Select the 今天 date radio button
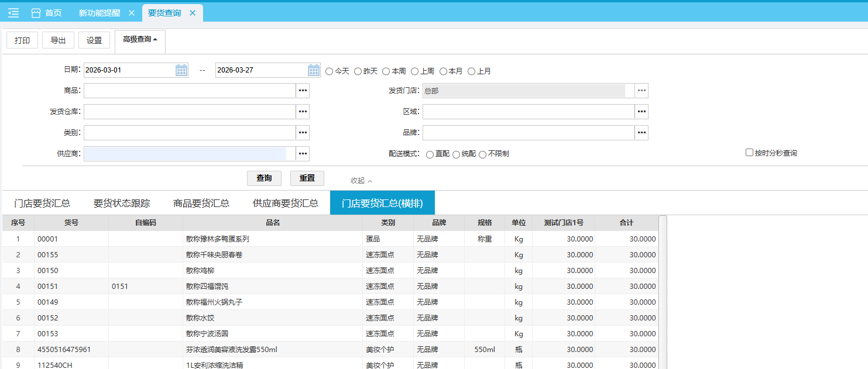Image resolution: width=868 pixels, height=369 pixels. point(329,71)
